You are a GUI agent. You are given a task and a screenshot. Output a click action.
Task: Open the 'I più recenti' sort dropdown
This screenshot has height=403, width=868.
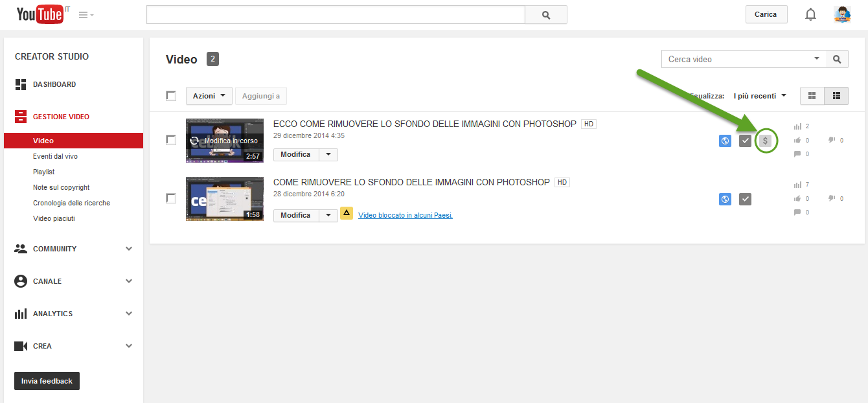[x=760, y=96]
